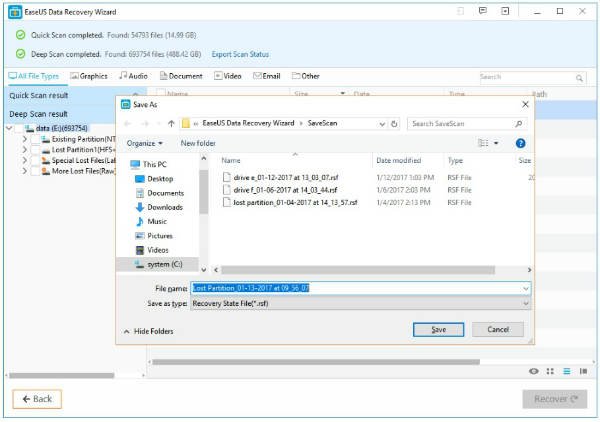Check the data (E:) checkbox
The height and width of the screenshot is (422, 600).
tap(19, 128)
